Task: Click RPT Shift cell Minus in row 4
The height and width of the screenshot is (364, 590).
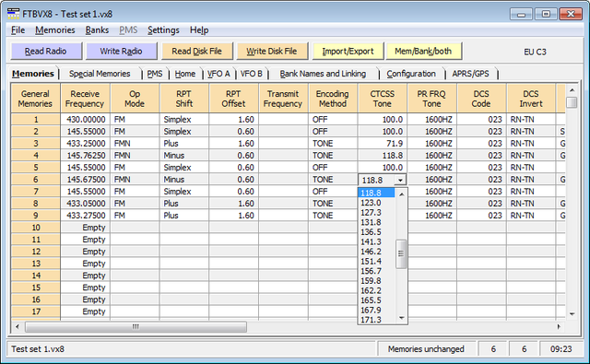Action: [184, 156]
